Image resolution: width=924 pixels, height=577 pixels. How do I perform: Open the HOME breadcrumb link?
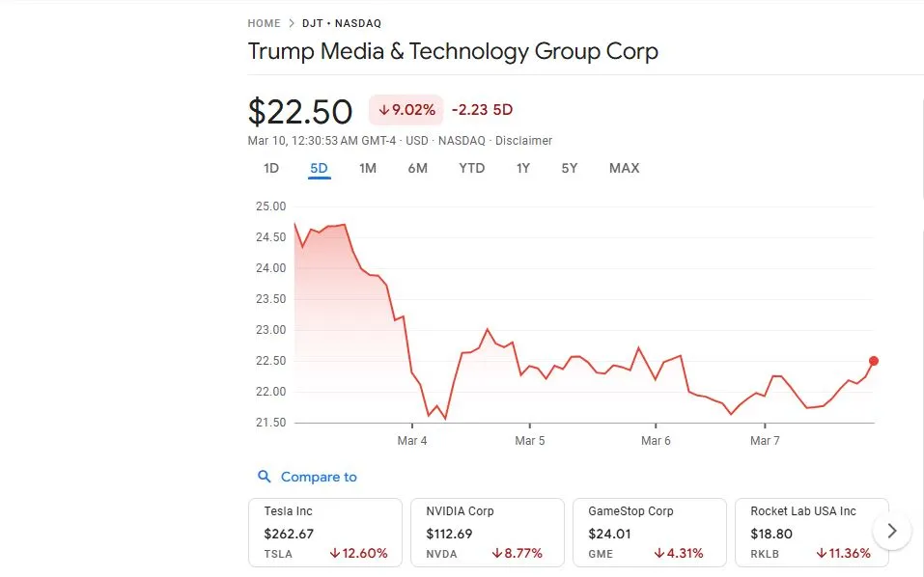pos(264,23)
